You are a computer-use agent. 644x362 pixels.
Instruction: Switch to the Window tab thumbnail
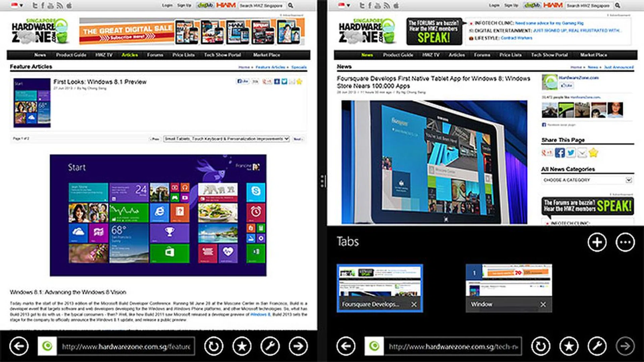pyautogui.click(x=508, y=282)
